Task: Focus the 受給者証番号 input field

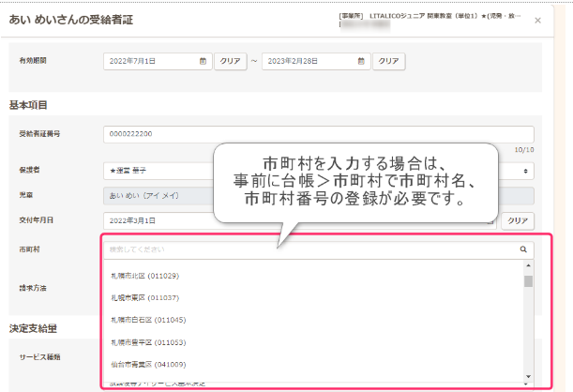Action: pyautogui.click(x=317, y=134)
